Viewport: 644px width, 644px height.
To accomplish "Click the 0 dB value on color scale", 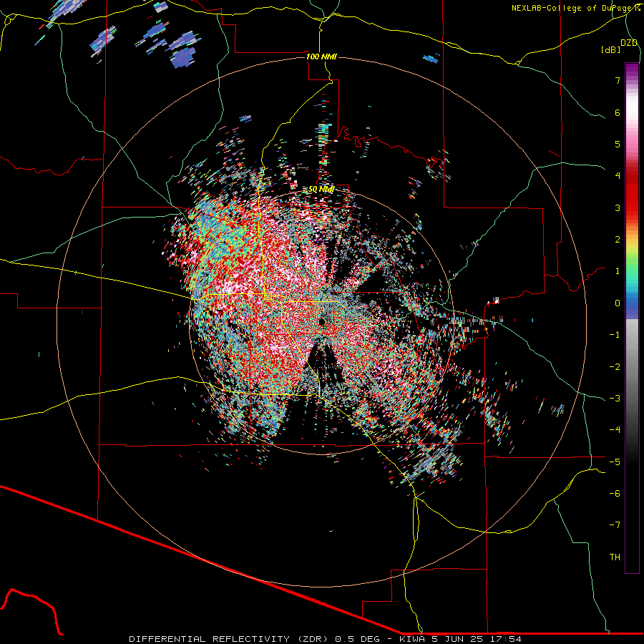I will tap(618, 303).
